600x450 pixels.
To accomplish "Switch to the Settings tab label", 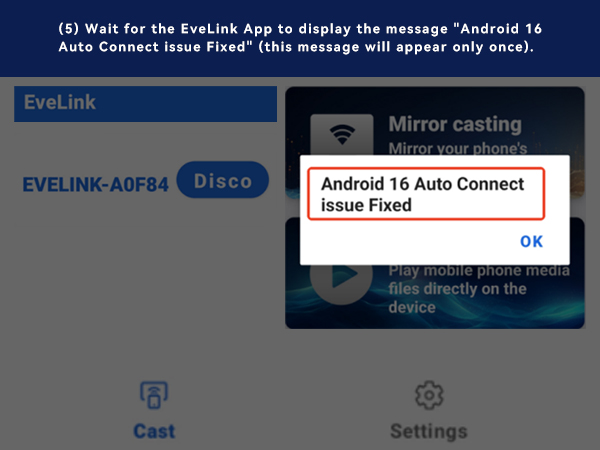I will [429, 432].
